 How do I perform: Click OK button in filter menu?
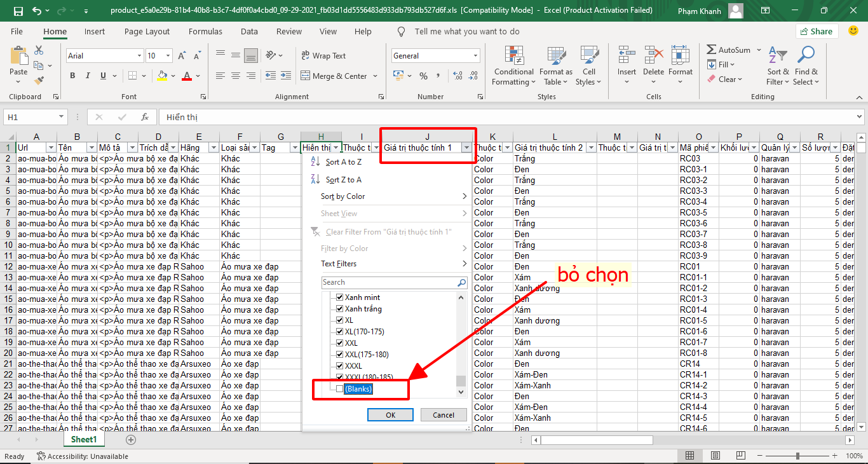click(390, 415)
